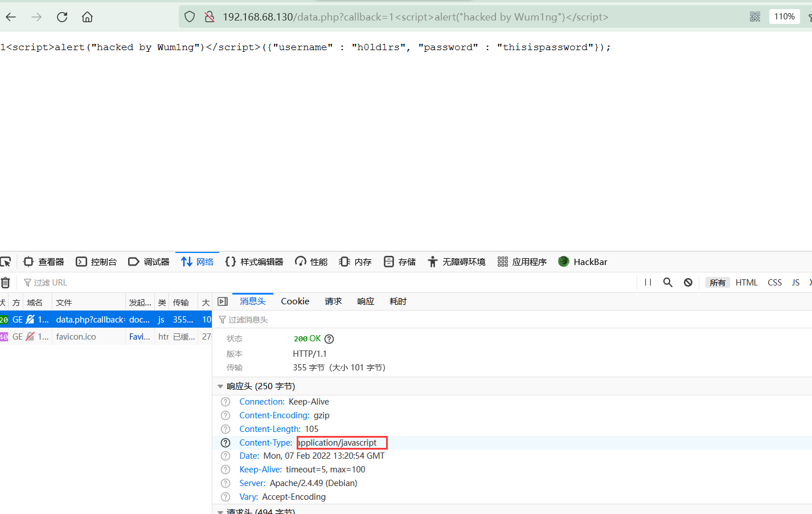
Task: Toggle the JS request filter
Action: tap(795, 283)
